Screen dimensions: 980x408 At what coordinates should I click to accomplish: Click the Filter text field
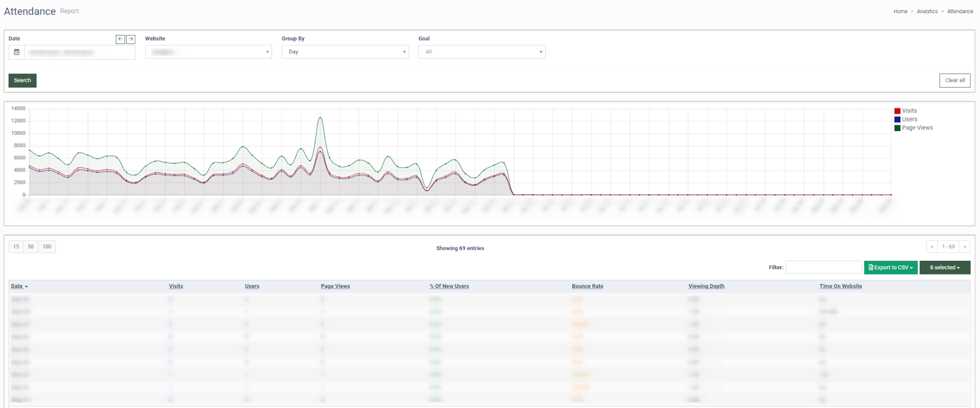coord(823,268)
